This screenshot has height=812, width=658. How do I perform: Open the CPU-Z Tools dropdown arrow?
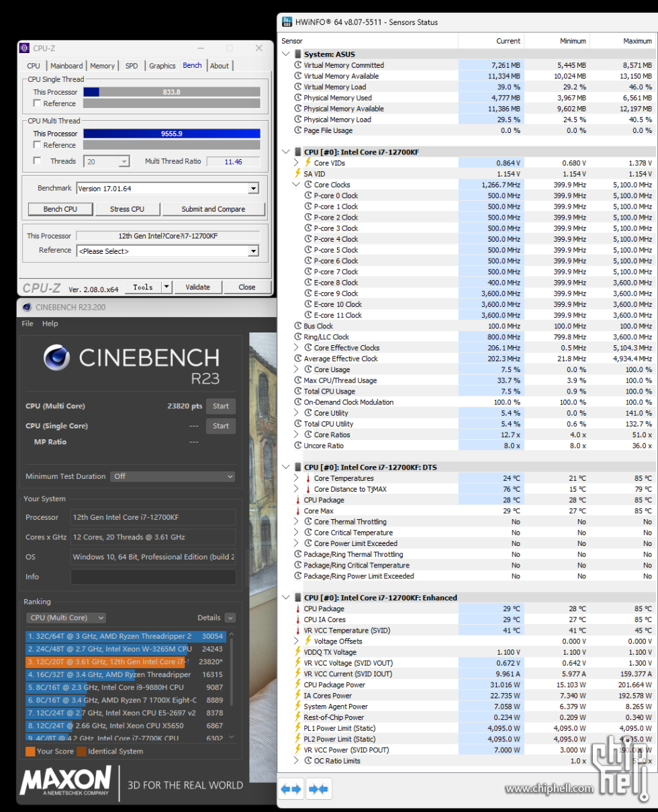167,287
